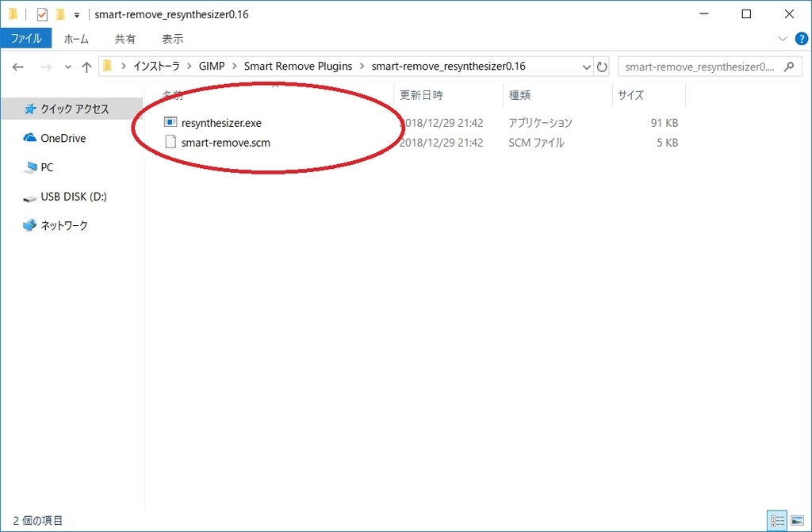Click the resynthesizer.exe application icon

tap(170, 122)
